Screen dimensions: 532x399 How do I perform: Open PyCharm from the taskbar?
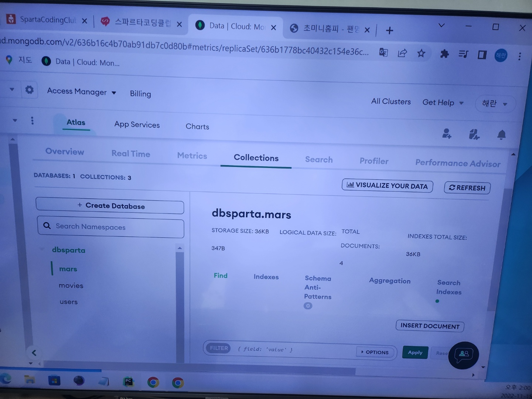tap(128, 382)
